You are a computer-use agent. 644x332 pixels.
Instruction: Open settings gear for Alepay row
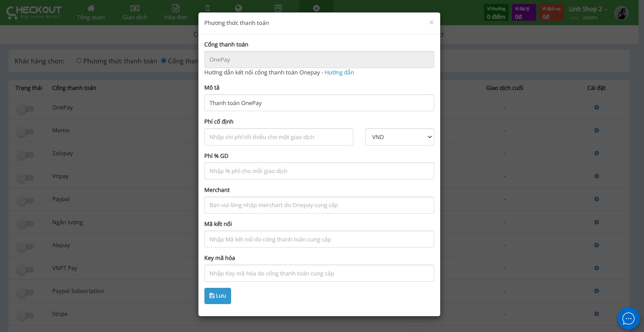point(597,245)
